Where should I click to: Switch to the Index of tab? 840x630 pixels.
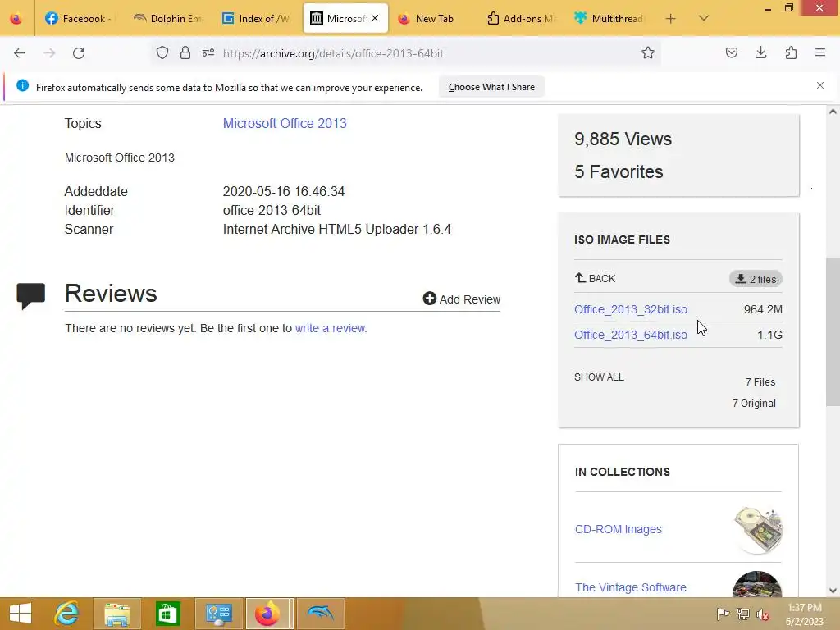point(257,19)
